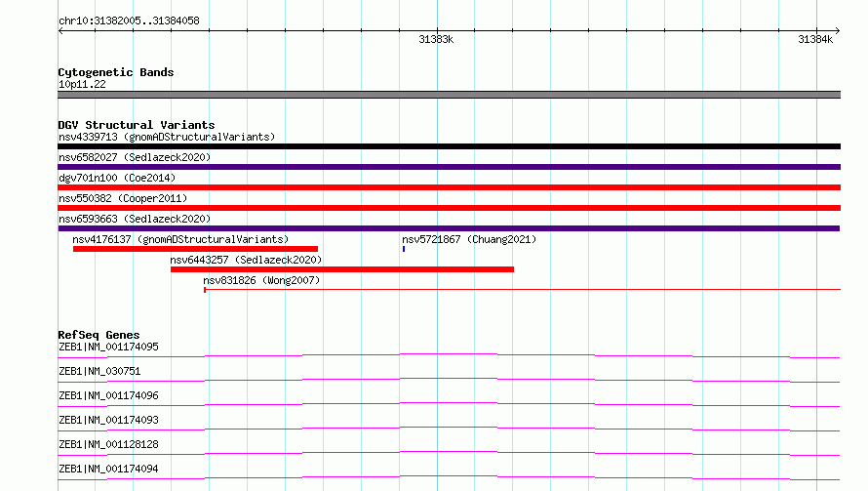Click the left arrowhead of the ruler
Image resolution: width=868 pixels, height=491 pixels.
point(60,31)
